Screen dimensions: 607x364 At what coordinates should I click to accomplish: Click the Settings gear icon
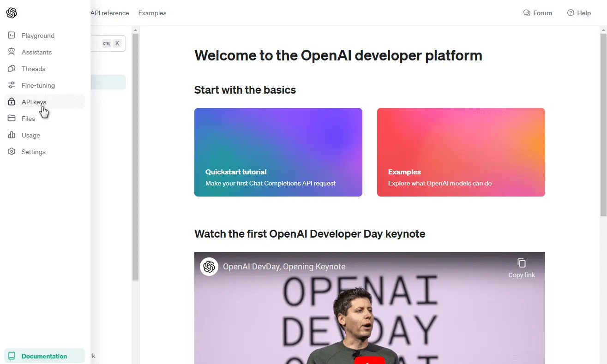point(12,152)
